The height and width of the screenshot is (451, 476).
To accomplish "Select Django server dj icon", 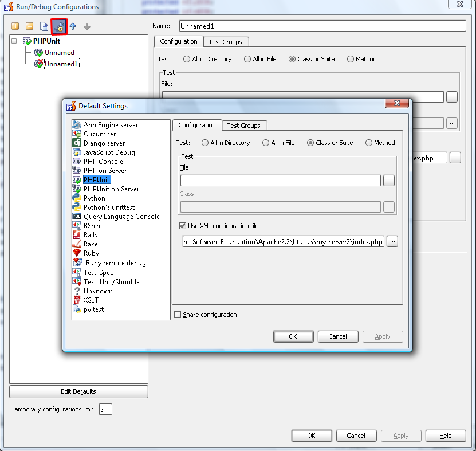I will pyautogui.click(x=77, y=143).
